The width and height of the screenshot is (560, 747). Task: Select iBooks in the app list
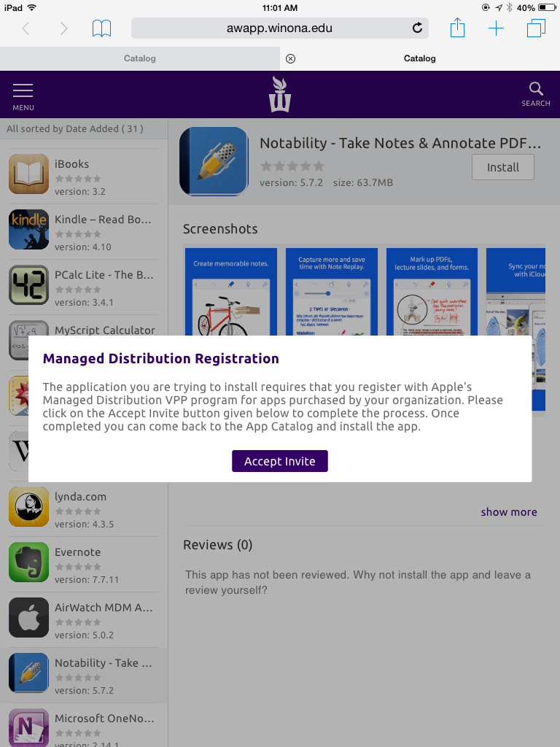click(83, 177)
